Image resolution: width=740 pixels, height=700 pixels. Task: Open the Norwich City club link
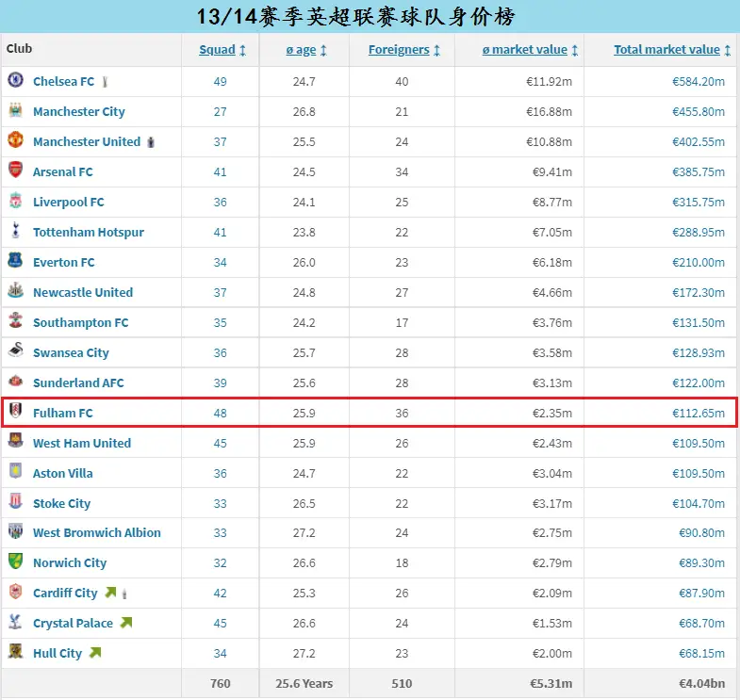click(x=70, y=563)
